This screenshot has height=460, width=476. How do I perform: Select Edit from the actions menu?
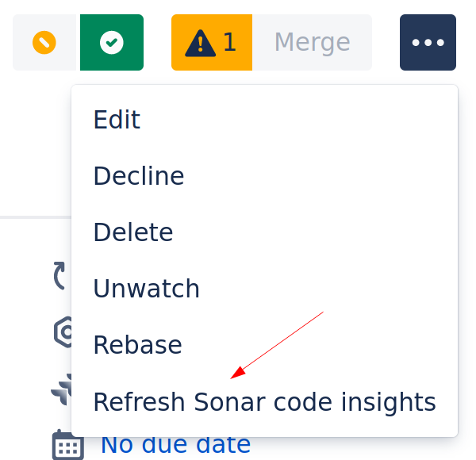pos(117,120)
